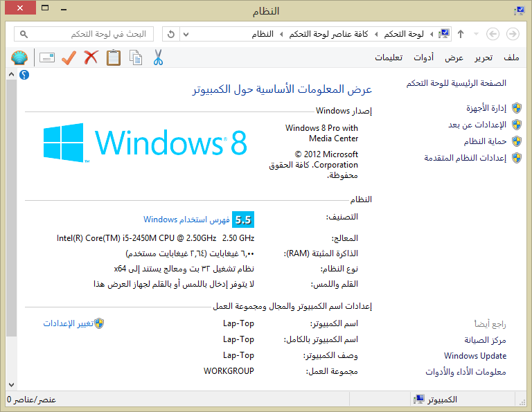Click the shield icon next to حماية النظام
532x412 pixels.
click(516, 141)
